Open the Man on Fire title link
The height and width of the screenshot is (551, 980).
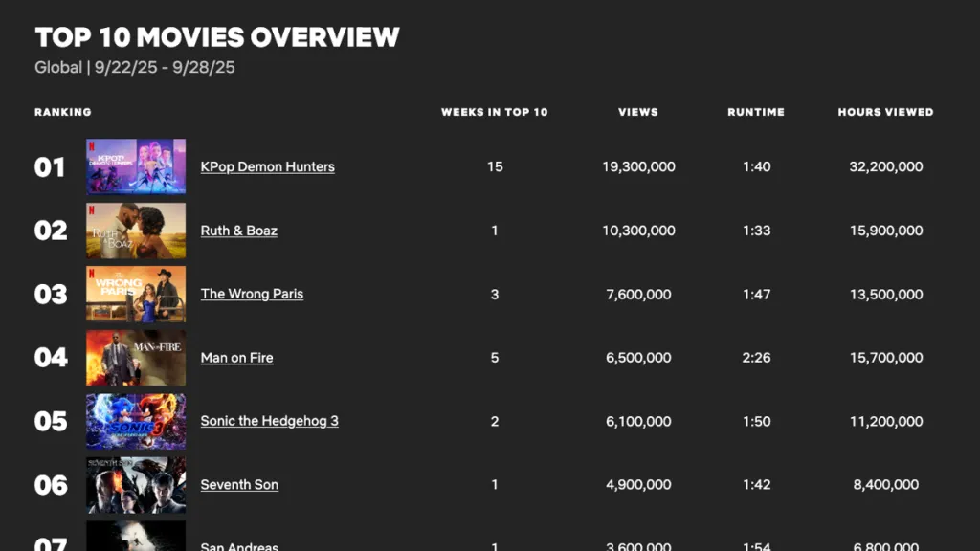[236, 358]
